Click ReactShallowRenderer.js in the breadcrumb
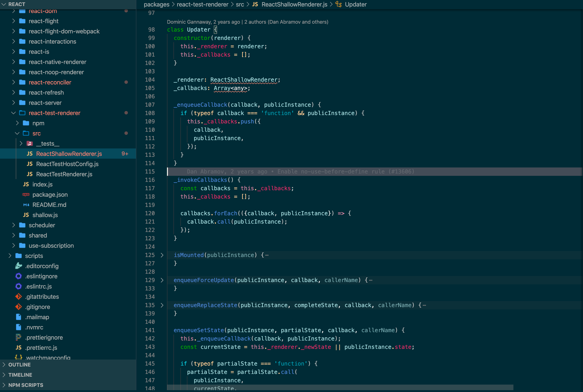The image size is (583, 392). [x=294, y=4]
